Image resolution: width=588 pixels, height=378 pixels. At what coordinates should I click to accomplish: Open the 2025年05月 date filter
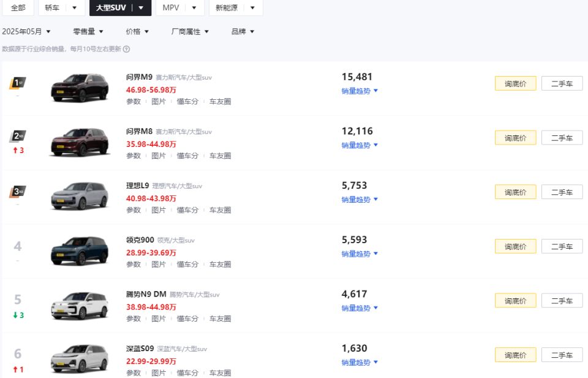[x=26, y=31]
